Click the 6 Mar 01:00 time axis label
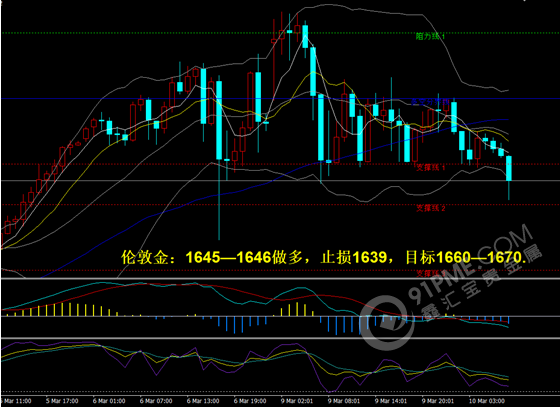Viewport: 560px width, 407px height. click(109, 401)
